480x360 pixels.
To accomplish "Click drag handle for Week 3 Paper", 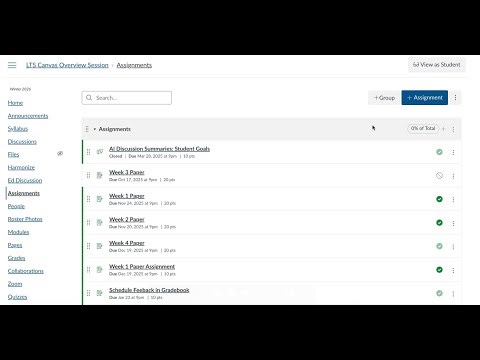I will pos(88,175).
